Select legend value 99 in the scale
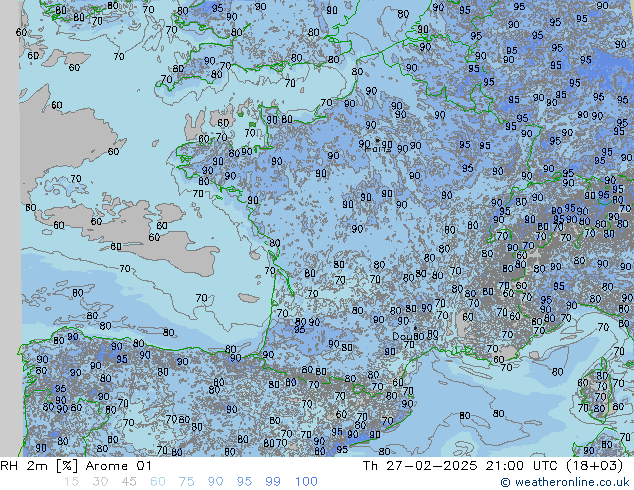Viewport: 634px width, 490px height. coord(273,482)
